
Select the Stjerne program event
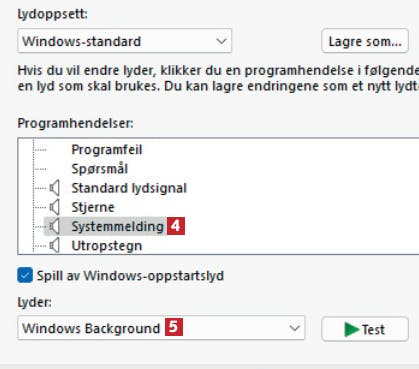[93, 207]
